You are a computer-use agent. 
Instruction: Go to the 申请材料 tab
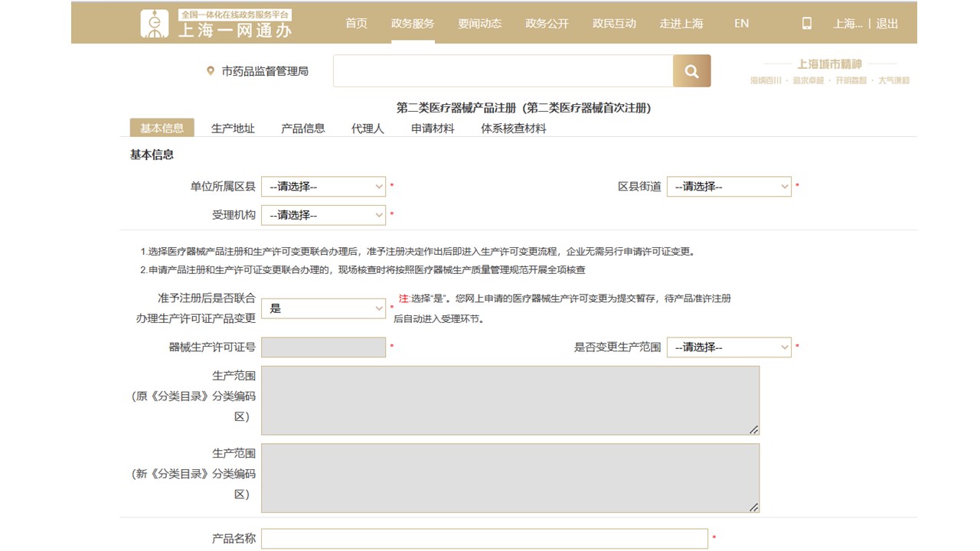[x=433, y=129]
